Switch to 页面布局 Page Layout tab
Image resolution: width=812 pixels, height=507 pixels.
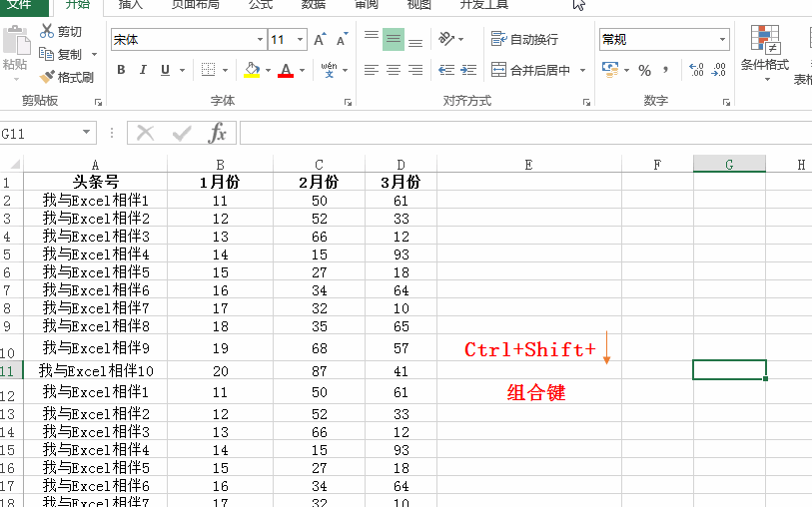tap(196, 5)
